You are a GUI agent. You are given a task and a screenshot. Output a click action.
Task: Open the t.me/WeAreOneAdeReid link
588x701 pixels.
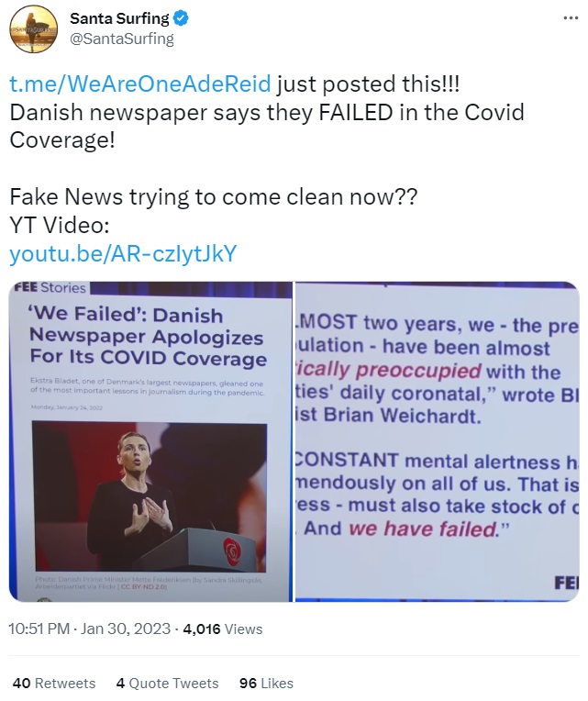click(140, 84)
